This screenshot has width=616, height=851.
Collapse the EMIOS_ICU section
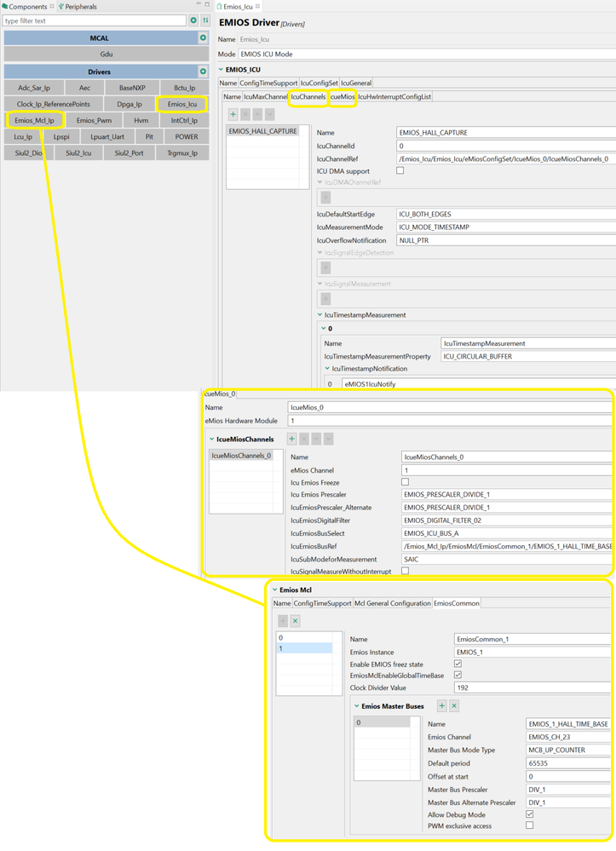221,70
